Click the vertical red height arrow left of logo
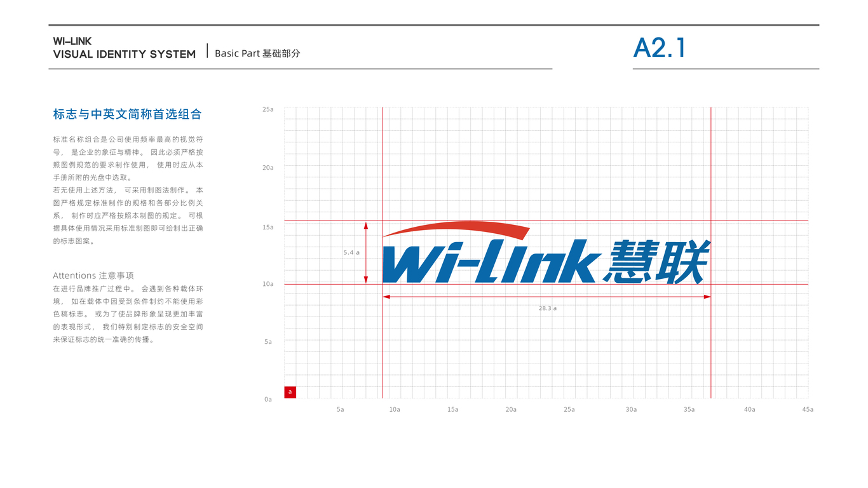The width and height of the screenshot is (868, 488). [x=366, y=252]
